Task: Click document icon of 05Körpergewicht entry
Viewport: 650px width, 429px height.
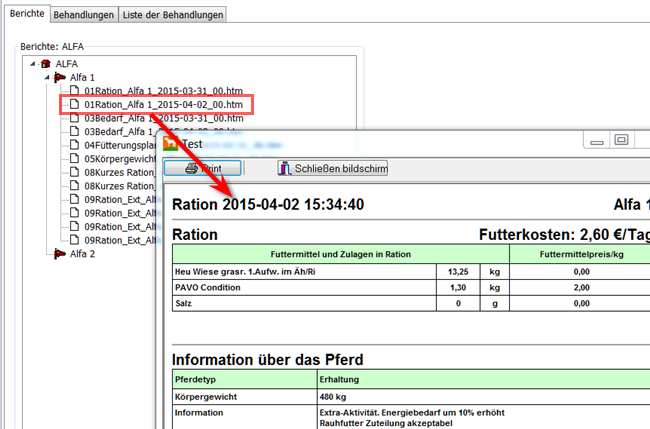Action: coord(74,158)
